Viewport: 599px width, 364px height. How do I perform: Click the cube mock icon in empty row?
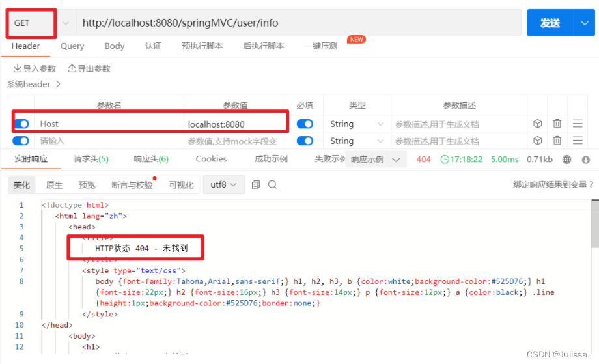538,141
